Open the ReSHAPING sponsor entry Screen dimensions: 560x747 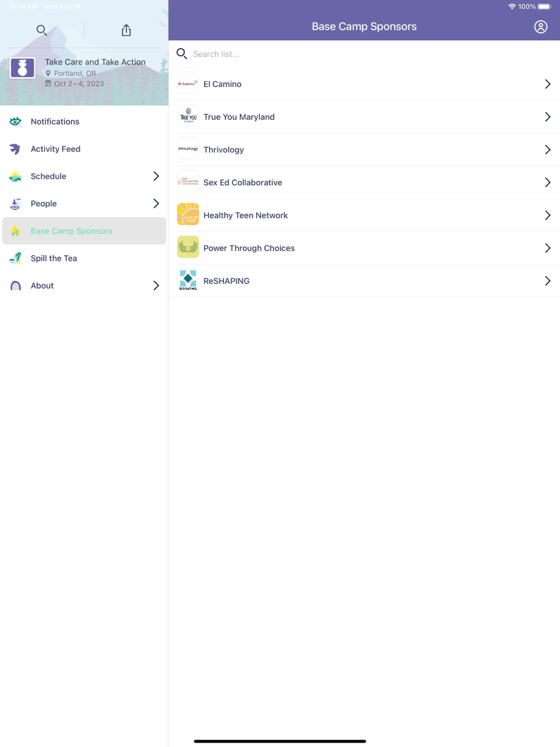tap(364, 281)
